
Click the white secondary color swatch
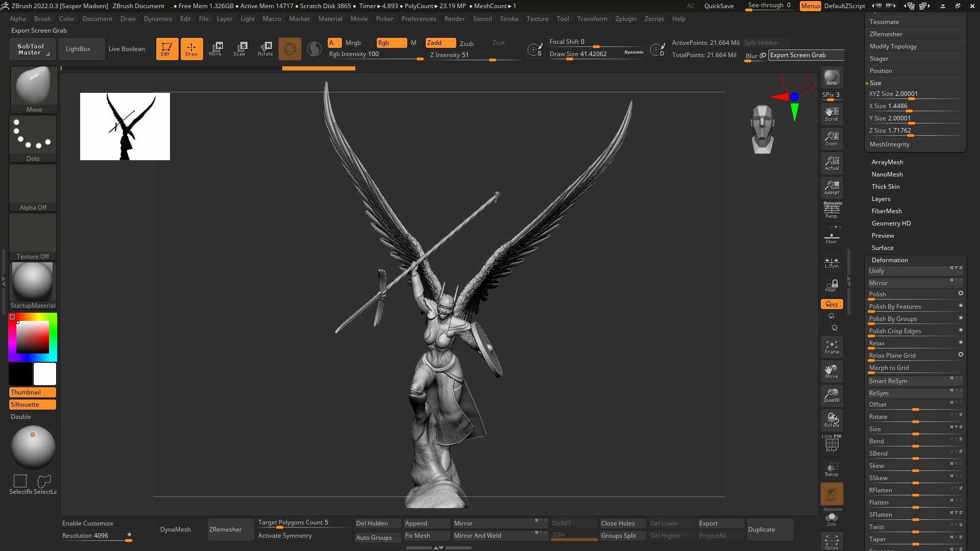tap(45, 374)
